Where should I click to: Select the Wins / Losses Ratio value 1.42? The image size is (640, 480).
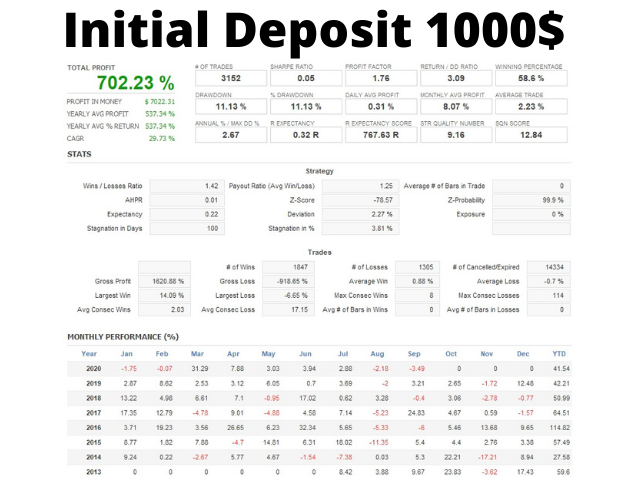[187, 186]
